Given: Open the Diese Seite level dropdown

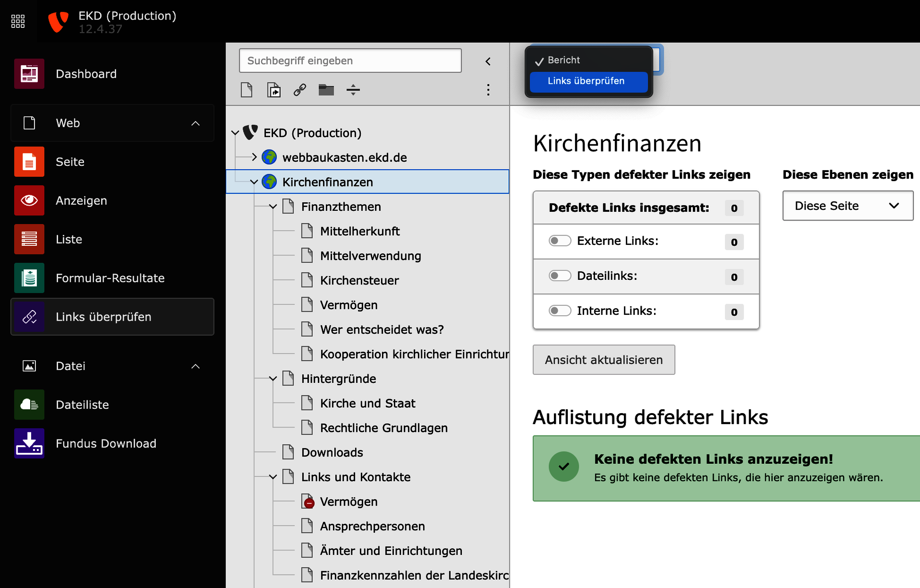Looking at the screenshot, I should click(847, 206).
